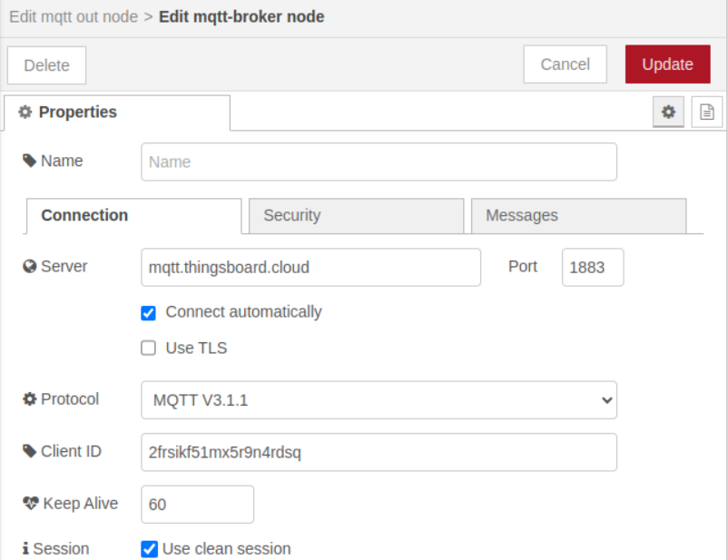
Task: Click the Cancel button
Action: tap(565, 64)
